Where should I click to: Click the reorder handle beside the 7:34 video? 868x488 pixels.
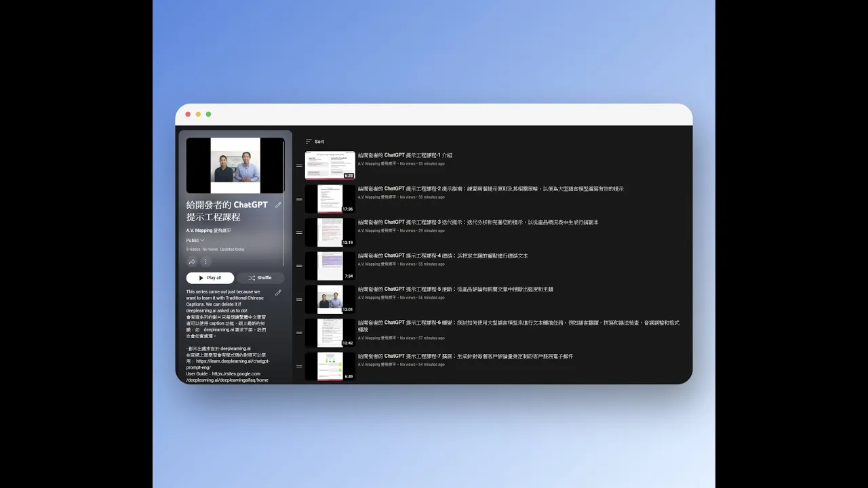tap(299, 266)
